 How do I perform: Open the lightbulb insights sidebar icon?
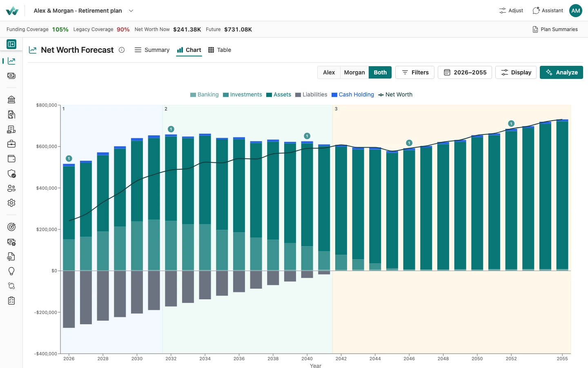(11, 271)
